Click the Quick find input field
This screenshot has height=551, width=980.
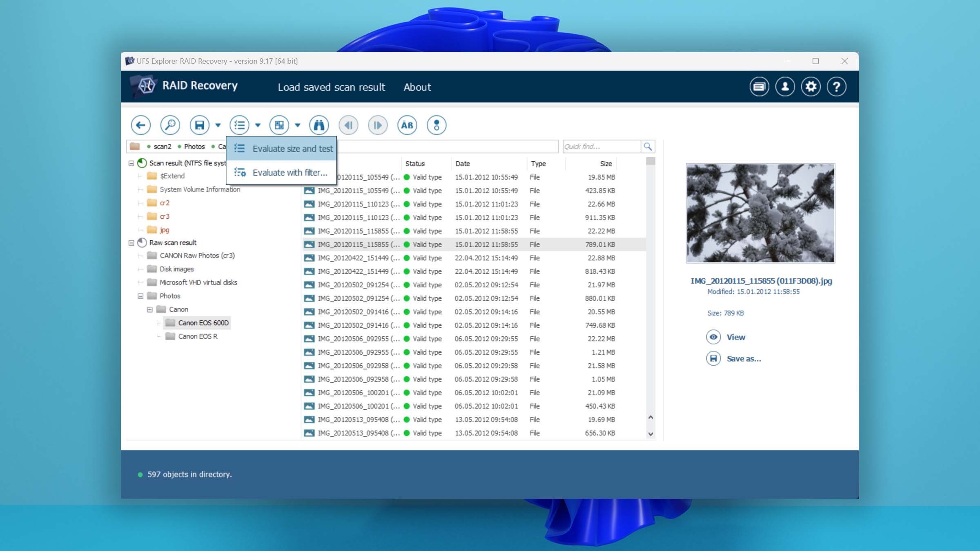pos(600,146)
